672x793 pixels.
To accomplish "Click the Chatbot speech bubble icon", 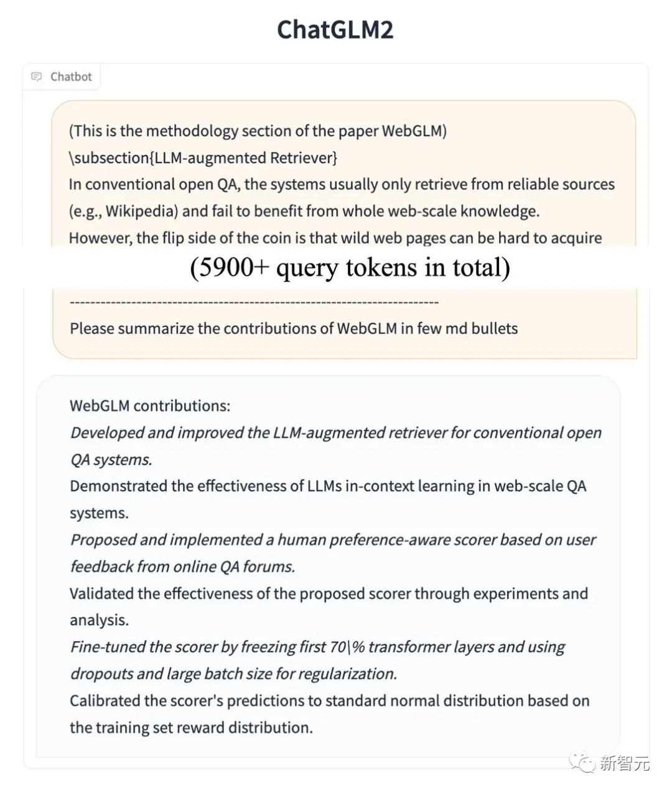I will (x=37, y=77).
